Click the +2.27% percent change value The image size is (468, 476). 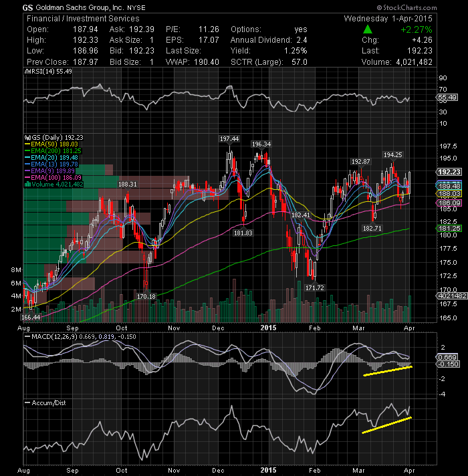[416, 29]
